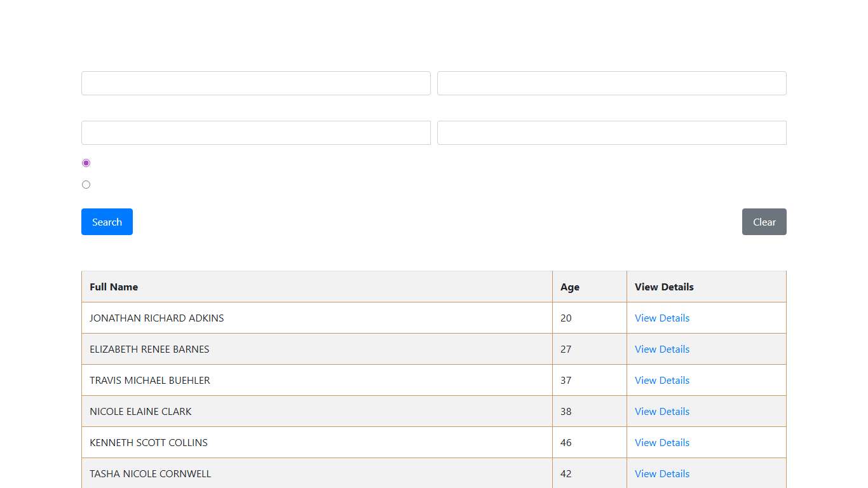
Task: Open Nicole Elaine Clark's View Details link
Action: (x=661, y=411)
